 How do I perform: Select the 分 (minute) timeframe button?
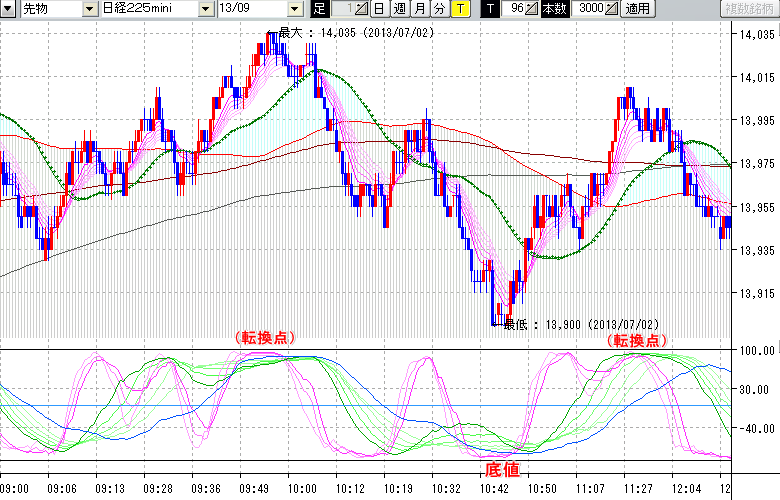pyautogui.click(x=439, y=9)
